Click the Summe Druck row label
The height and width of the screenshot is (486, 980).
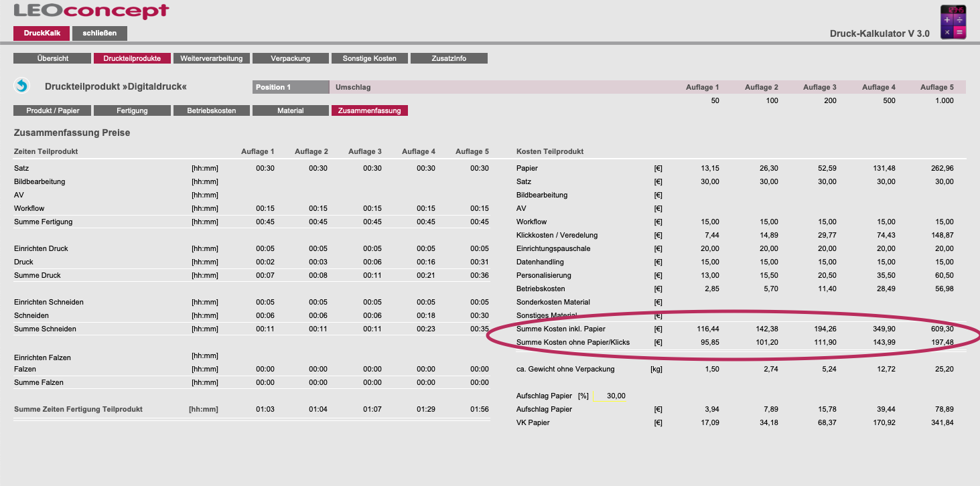click(x=38, y=275)
